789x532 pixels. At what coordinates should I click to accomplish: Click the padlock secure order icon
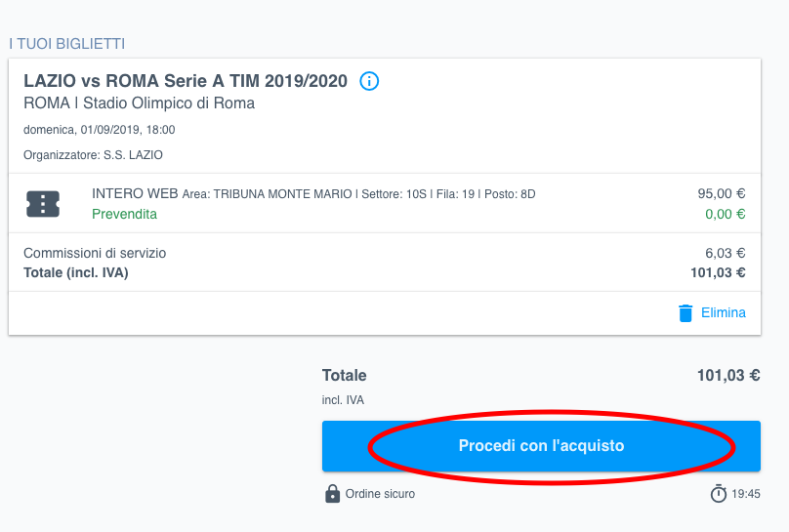(x=332, y=494)
